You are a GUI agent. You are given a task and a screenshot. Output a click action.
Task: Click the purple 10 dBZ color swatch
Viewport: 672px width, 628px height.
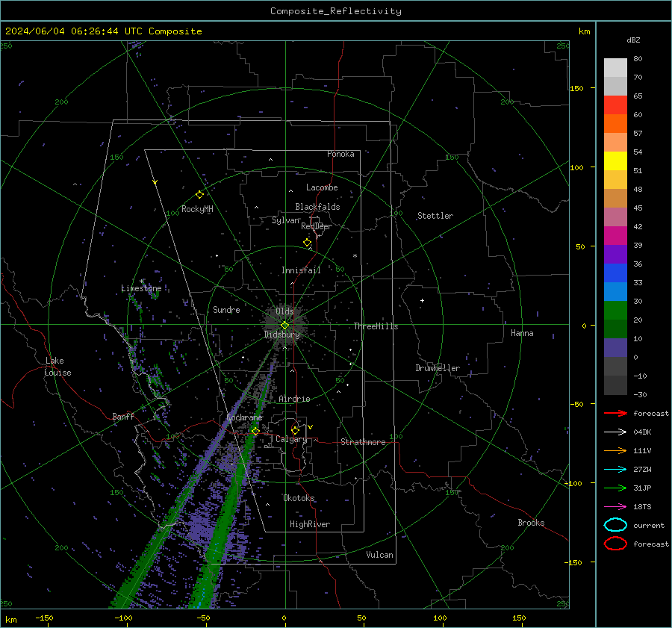[615, 348]
